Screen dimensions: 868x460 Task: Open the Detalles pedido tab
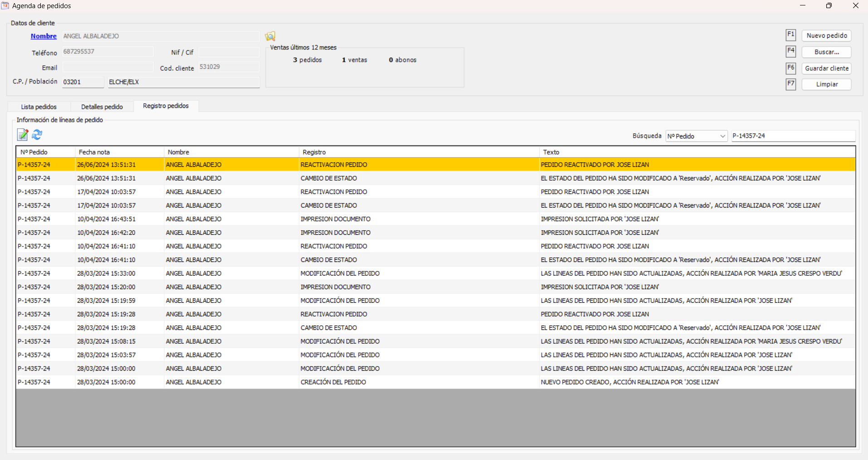pyautogui.click(x=102, y=107)
